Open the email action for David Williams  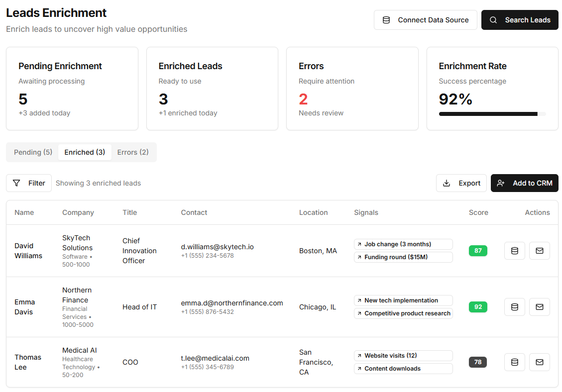540,251
